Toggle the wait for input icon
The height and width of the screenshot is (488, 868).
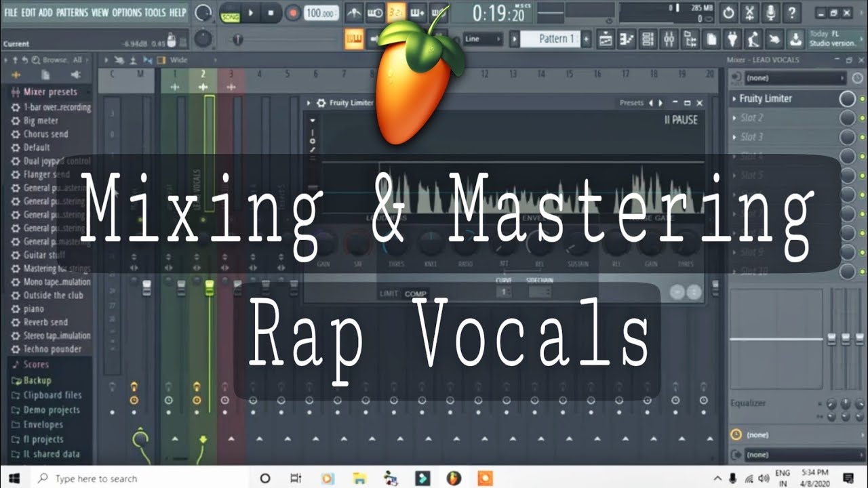click(374, 12)
